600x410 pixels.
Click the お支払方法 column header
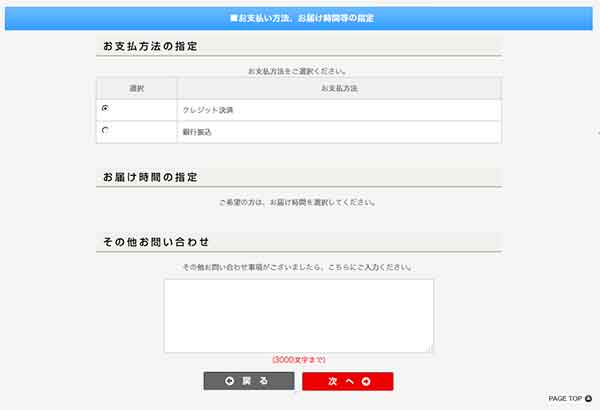339,88
